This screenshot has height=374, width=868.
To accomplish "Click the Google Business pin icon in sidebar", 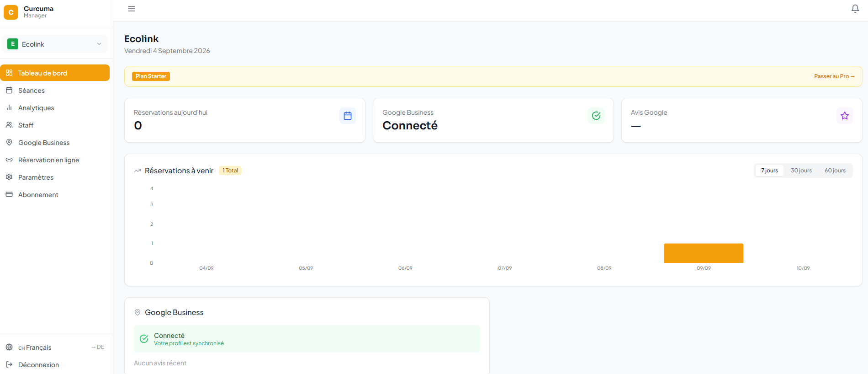I will pos(9,143).
